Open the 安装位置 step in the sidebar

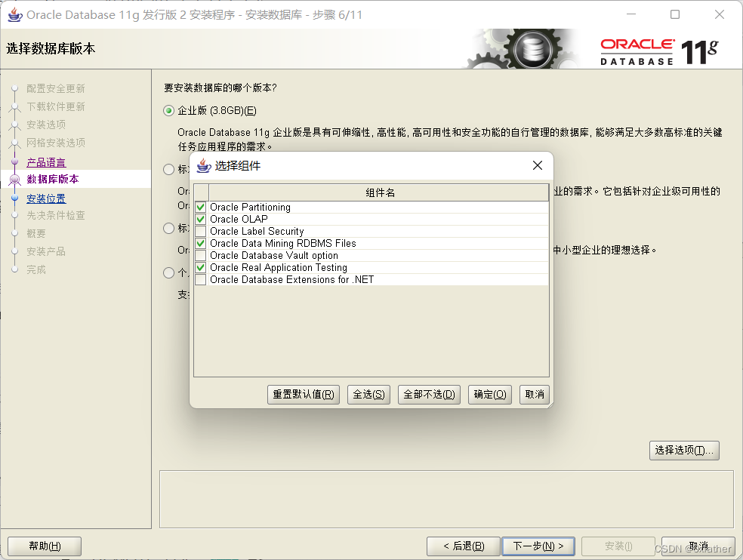44,198
